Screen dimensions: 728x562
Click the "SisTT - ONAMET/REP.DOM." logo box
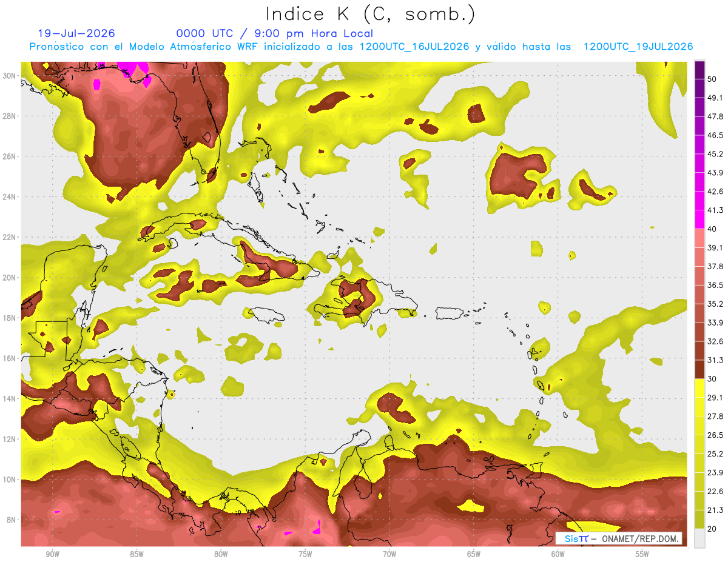[619, 538]
